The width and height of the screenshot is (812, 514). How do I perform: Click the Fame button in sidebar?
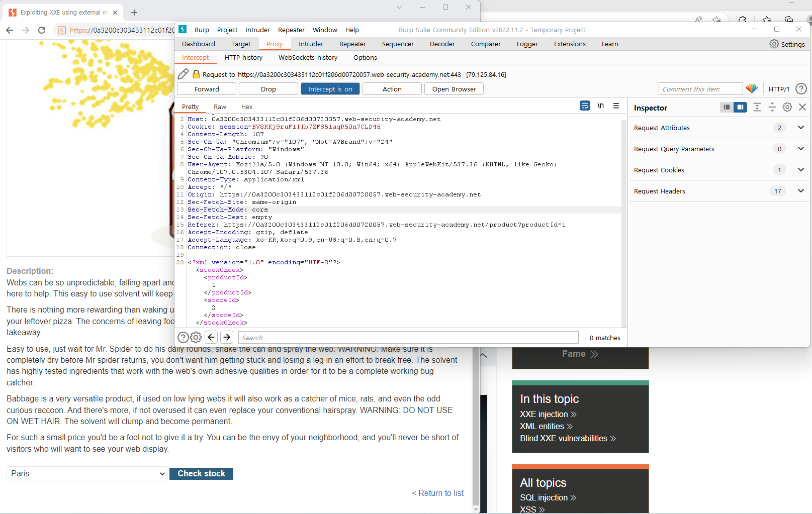click(580, 354)
